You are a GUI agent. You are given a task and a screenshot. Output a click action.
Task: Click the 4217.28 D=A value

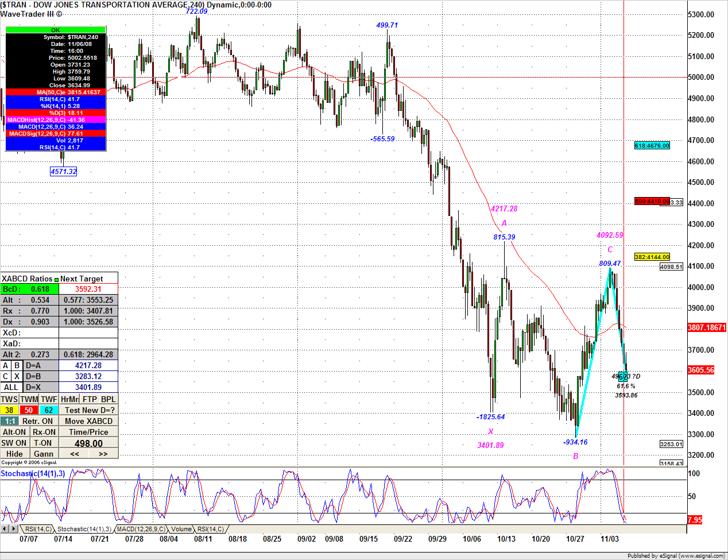pyautogui.click(x=88, y=365)
